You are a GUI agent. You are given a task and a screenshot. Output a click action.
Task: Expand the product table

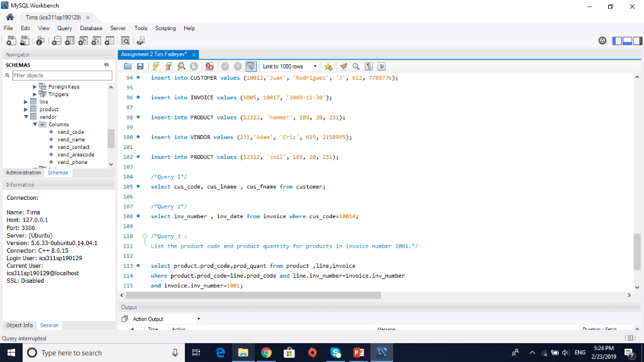click(26, 109)
